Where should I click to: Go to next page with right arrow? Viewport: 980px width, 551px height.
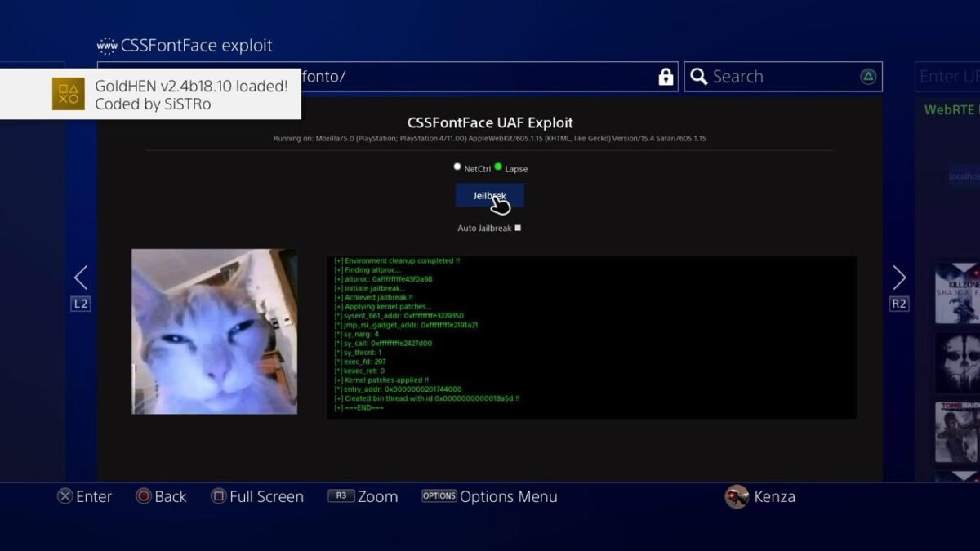coord(899,278)
